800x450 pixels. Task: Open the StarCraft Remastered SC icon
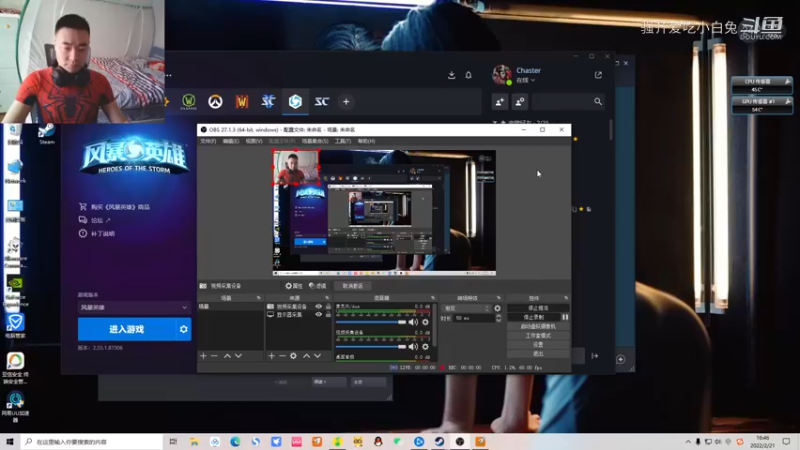[321, 102]
